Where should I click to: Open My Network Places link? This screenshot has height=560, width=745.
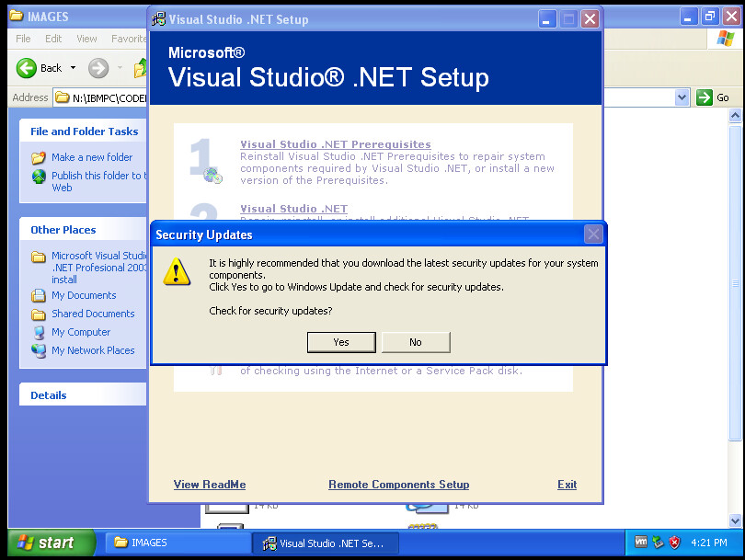click(x=93, y=350)
